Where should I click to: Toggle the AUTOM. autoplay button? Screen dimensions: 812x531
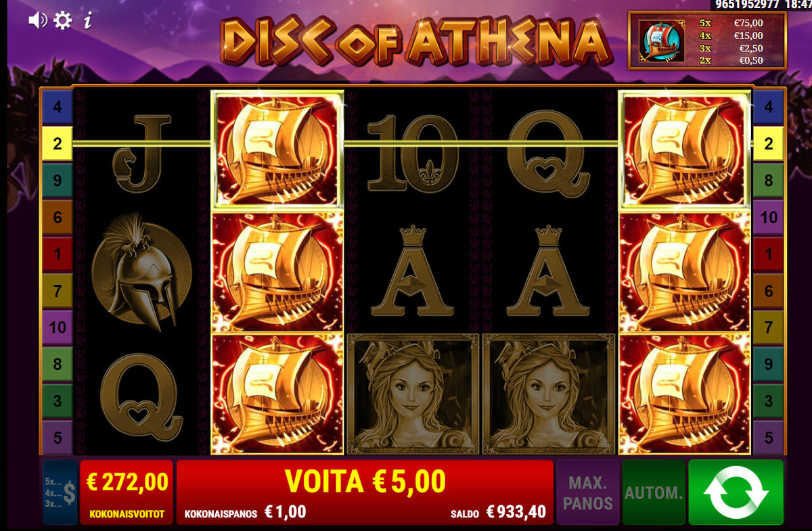654,492
